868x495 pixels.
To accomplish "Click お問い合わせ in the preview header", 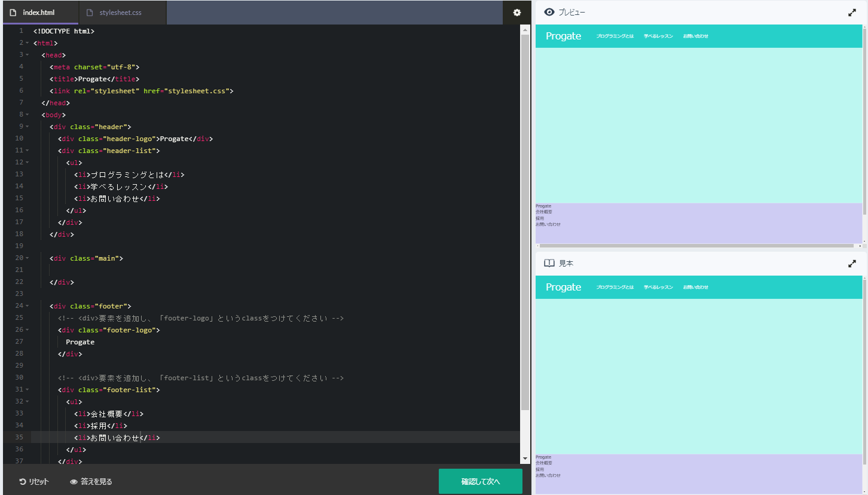I will click(x=695, y=36).
